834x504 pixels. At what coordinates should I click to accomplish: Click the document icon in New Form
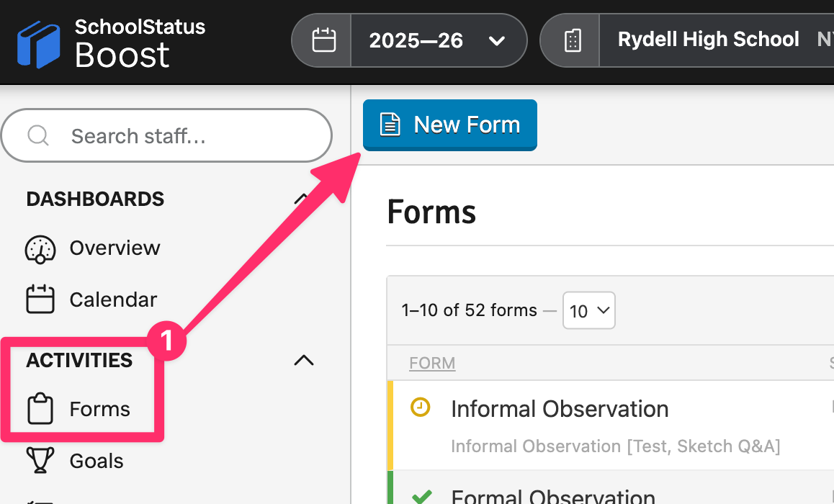390,125
